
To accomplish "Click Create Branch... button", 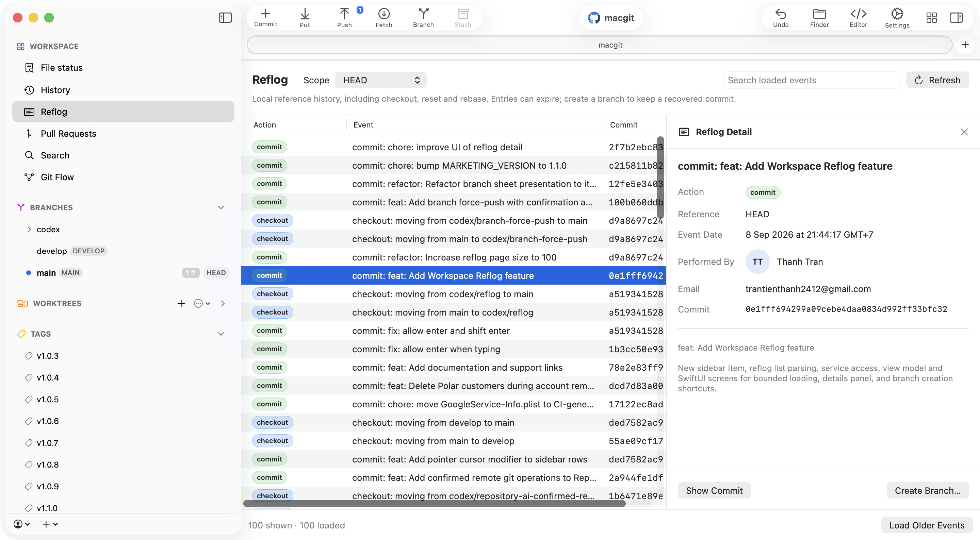I will point(928,491).
